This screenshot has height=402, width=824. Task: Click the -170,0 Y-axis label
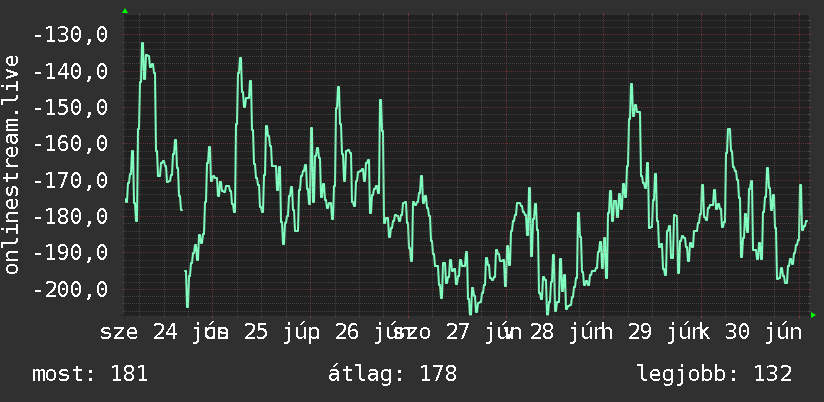pyautogui.click(x=70, y=180)
